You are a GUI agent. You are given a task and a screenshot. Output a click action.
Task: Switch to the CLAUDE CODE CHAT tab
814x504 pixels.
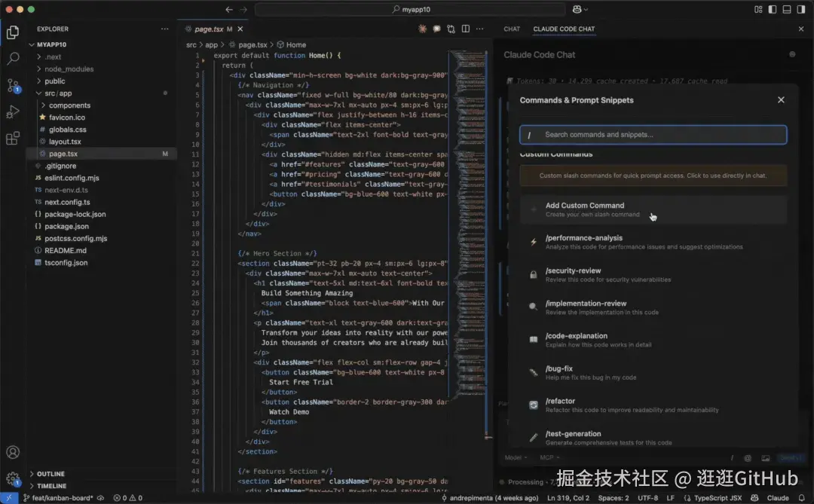pos(564,29)
